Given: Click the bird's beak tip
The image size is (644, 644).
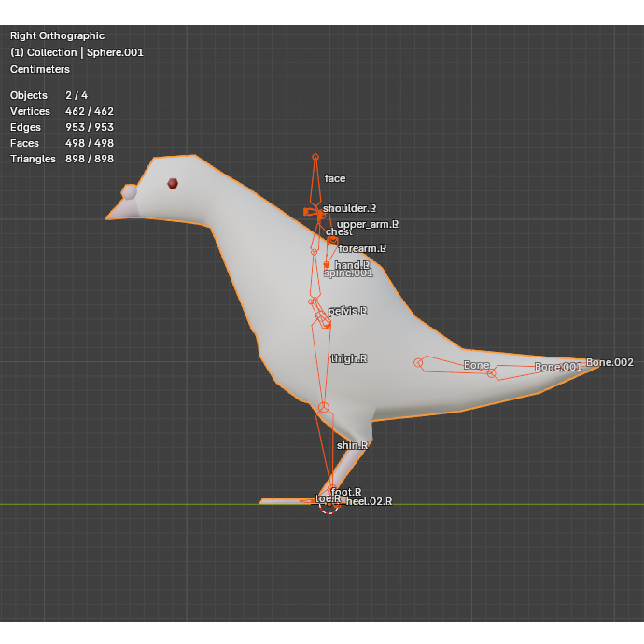Looking at the screenshot, I should 109,217.
